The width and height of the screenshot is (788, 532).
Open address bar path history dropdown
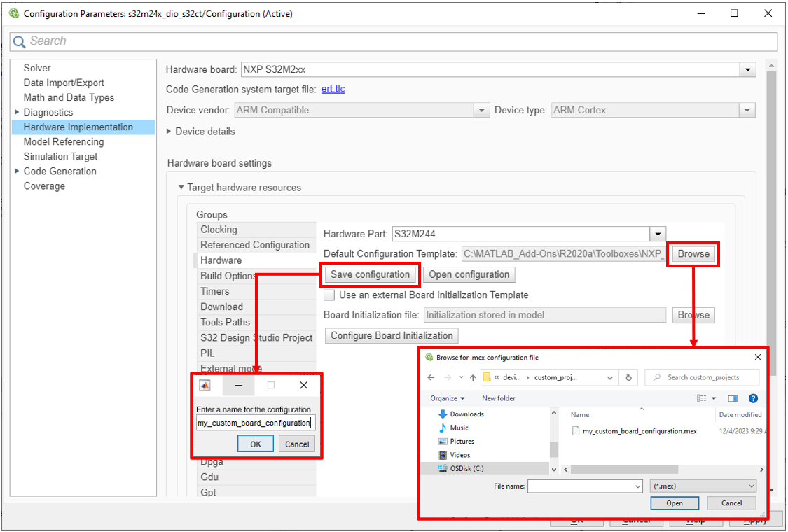click(609, 378)
